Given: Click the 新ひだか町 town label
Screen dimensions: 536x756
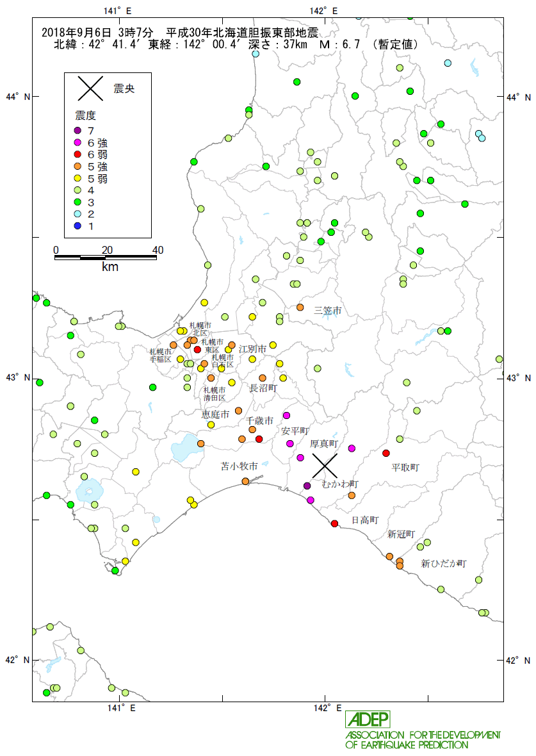Looking at the screenshot, I should [444, 564].
